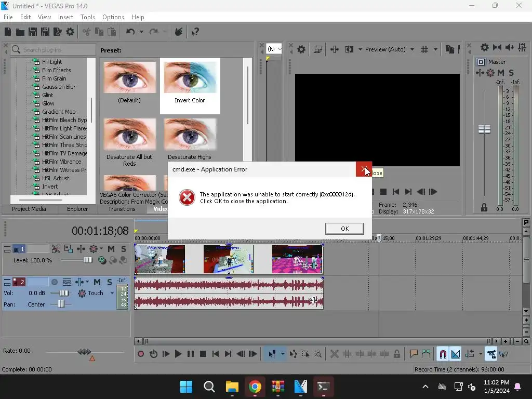
Task: Lock the Master fader channels
Action: coord(484,208)
